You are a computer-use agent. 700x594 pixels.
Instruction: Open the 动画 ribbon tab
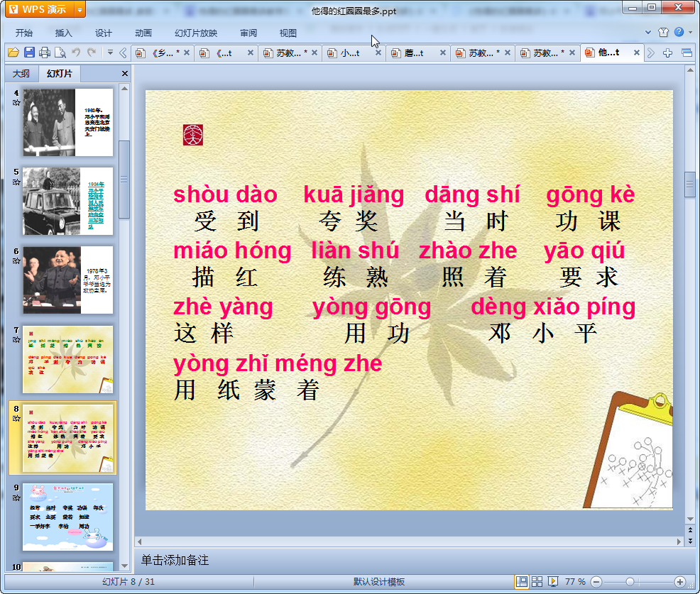(143, 33)
